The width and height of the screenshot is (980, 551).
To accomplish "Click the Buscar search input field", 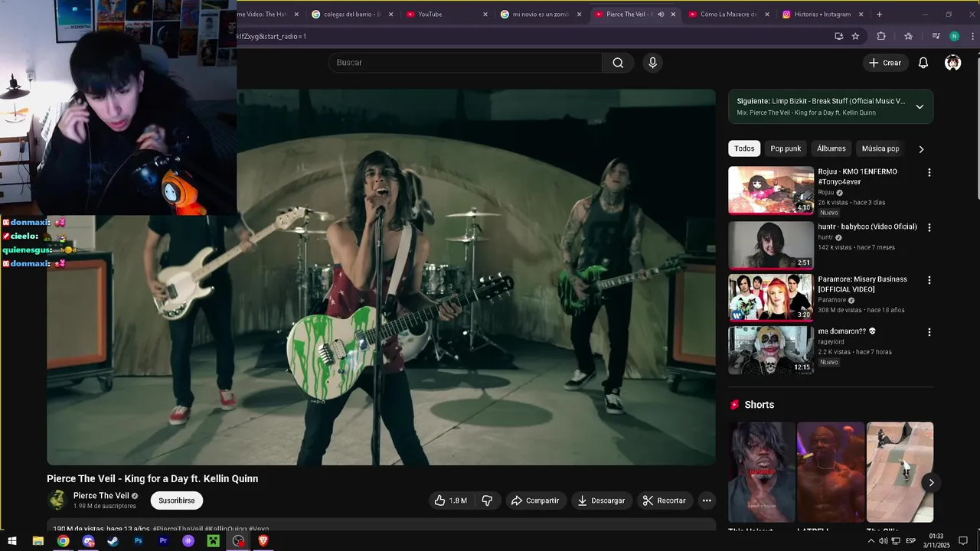I will [467, 63].
